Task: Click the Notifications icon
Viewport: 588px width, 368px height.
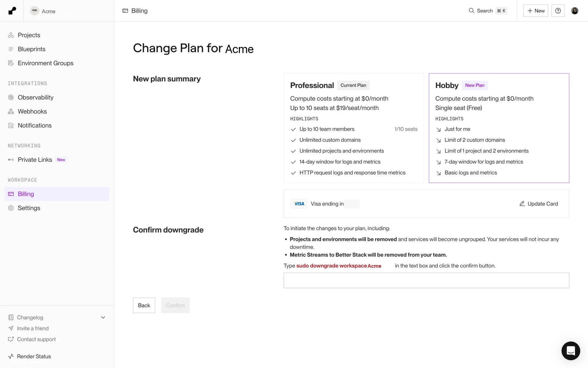Action: click(11, 125)
